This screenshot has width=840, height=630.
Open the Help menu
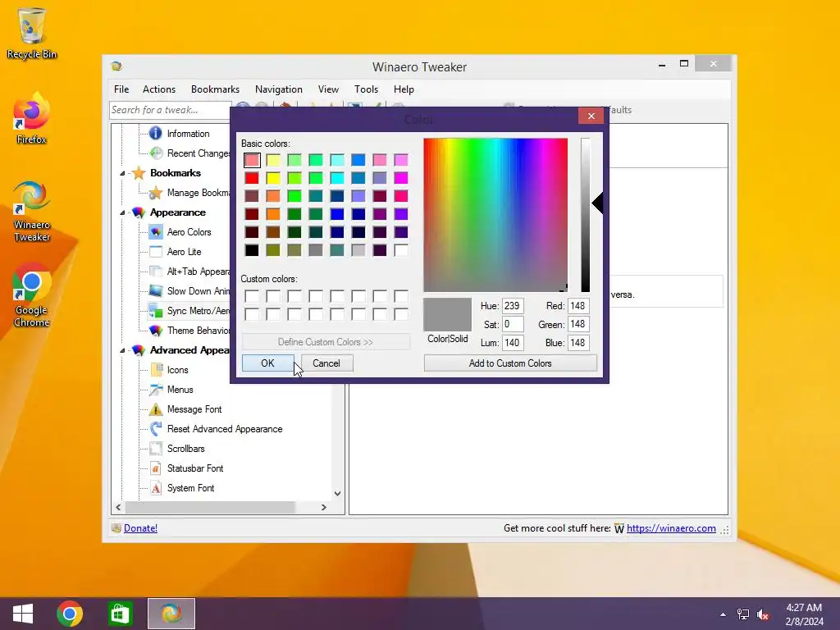click(404, 89)
